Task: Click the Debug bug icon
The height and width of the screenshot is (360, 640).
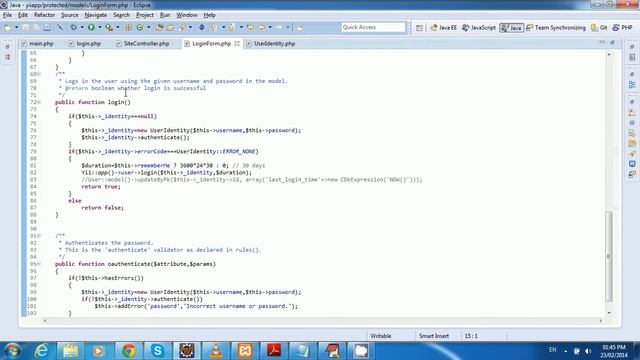Action: [73, 27]
